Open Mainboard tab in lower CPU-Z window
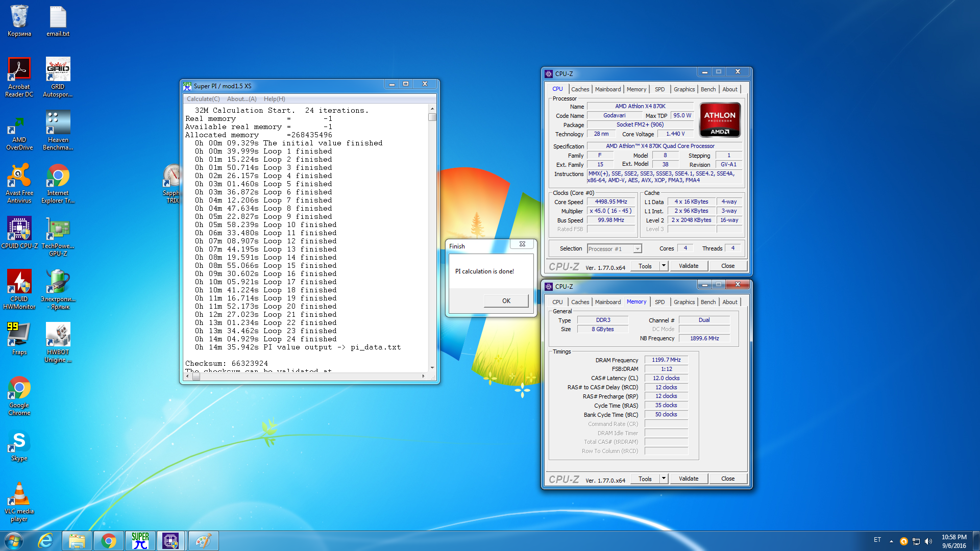 (x=608, y=302)
